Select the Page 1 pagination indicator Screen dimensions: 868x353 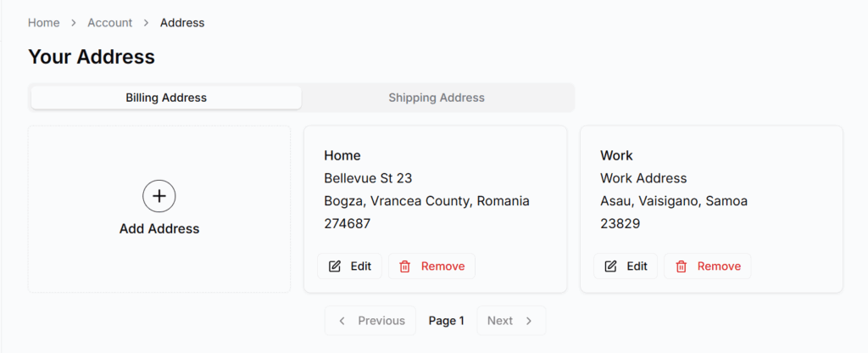pyautogui.click(x=447, y=321)
